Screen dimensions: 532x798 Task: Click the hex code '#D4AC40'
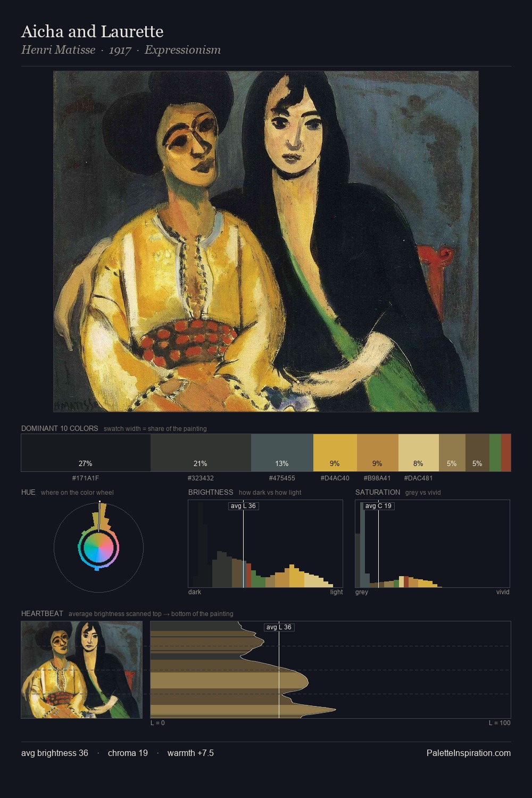pos(335,478)
